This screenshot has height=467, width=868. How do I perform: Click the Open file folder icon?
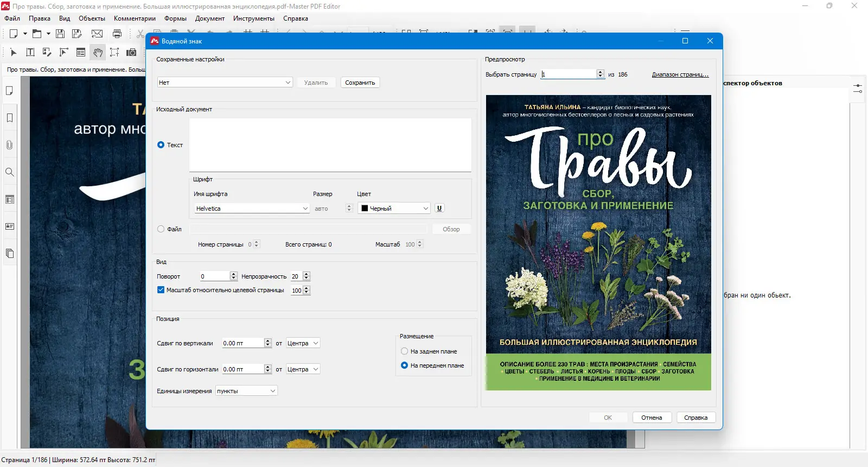tap(37, 34)
